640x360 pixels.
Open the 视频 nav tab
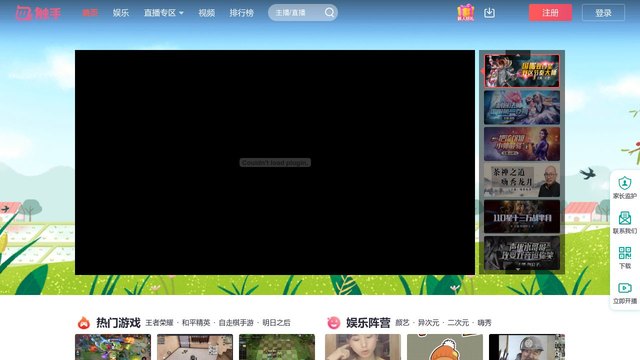[207, 13]
